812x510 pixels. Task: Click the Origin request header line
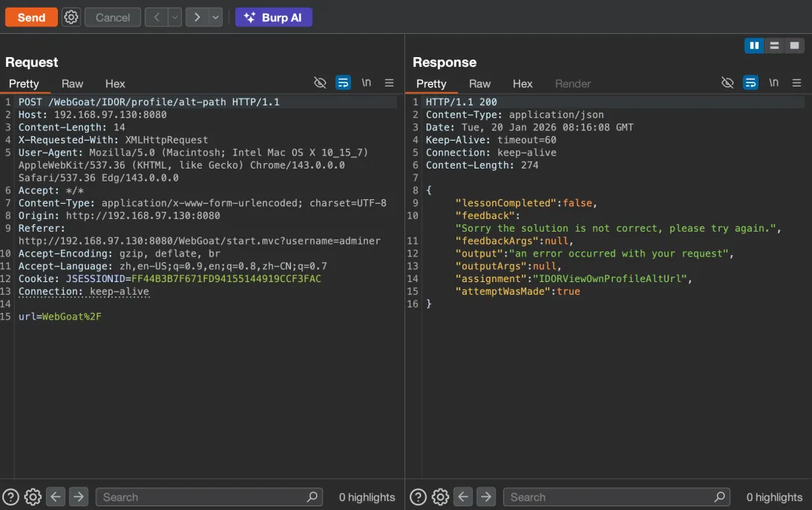pyautogui.click(x=119, y=216)
